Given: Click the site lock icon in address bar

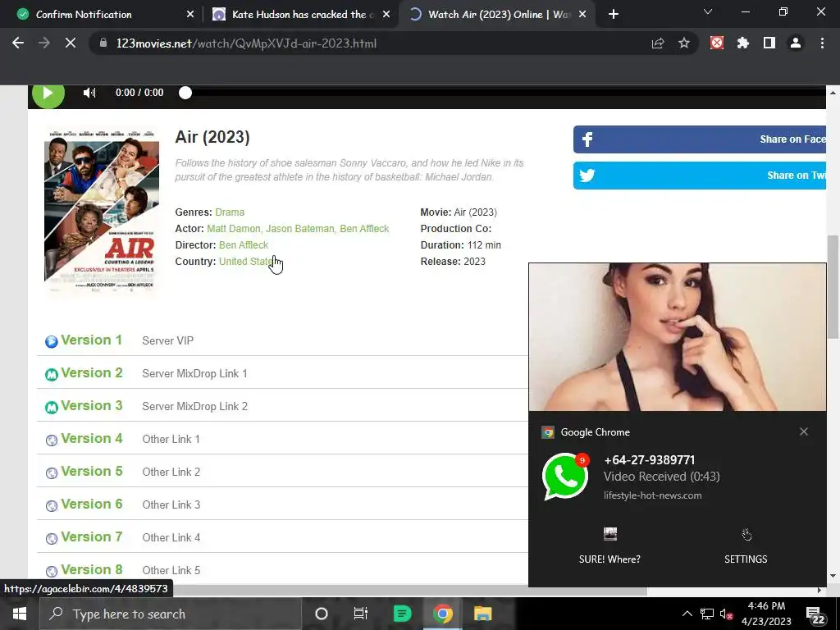Looking at the screenshot, I should (x=103, y=43).
